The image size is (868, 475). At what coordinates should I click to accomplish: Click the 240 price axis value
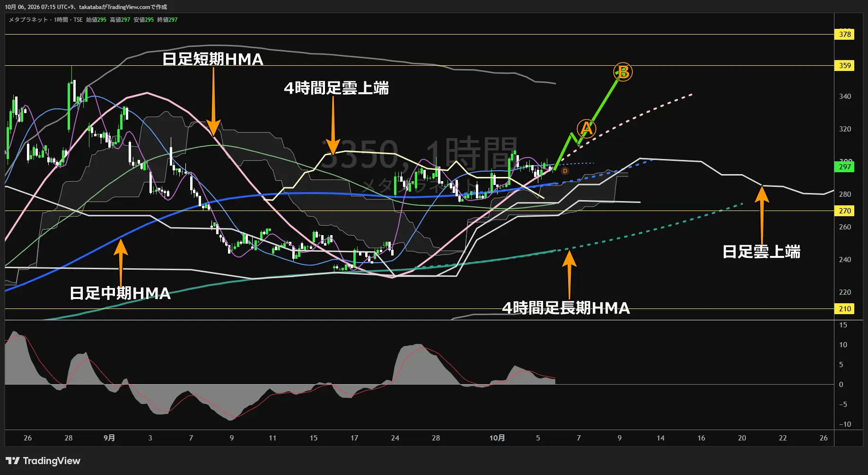point(845,259)
